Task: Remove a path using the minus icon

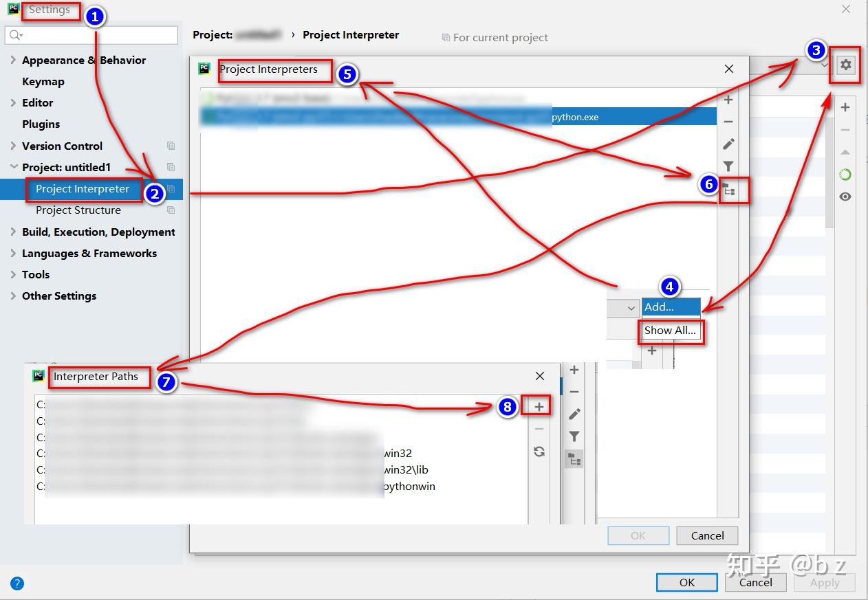Action: point(539,428)
